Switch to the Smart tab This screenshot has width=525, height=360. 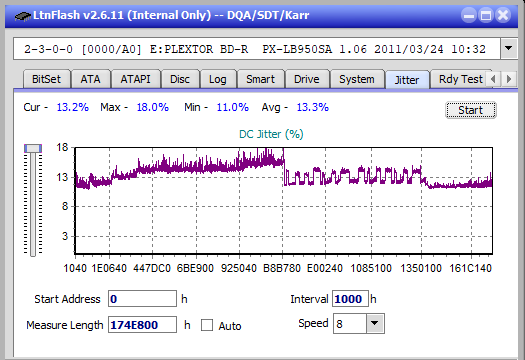click(x=260, y=79)
